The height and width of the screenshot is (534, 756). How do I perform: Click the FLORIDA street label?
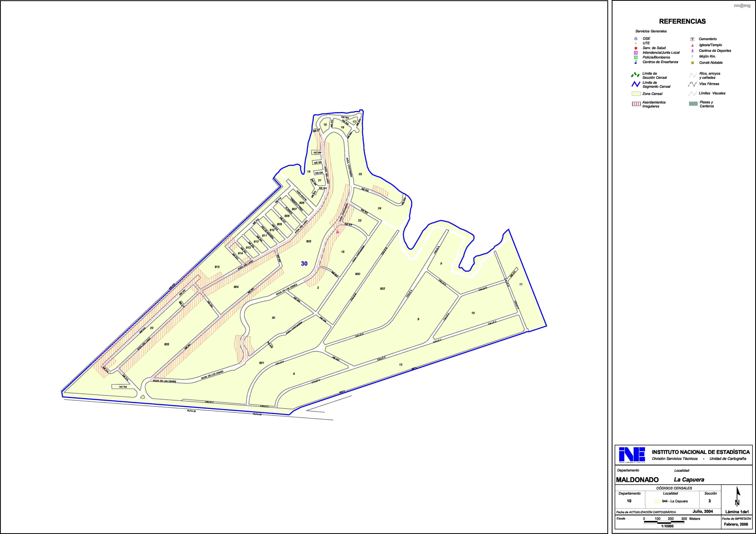288,211
